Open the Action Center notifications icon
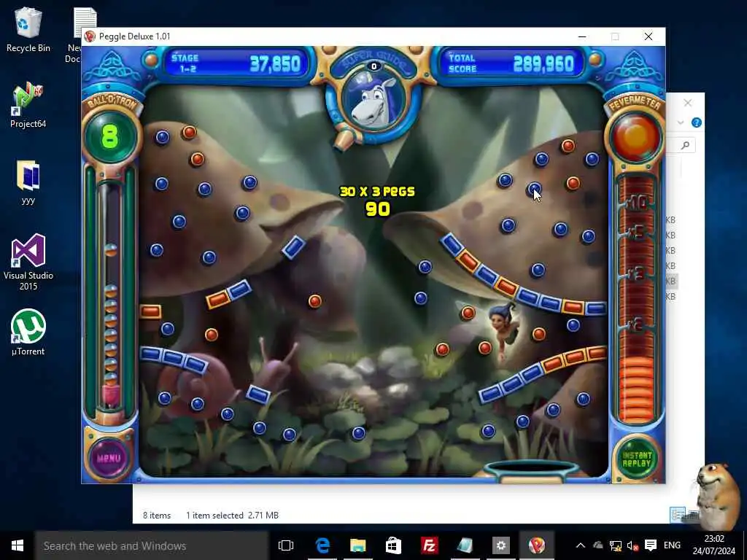747x560 pixels. (x=651, y=545)
